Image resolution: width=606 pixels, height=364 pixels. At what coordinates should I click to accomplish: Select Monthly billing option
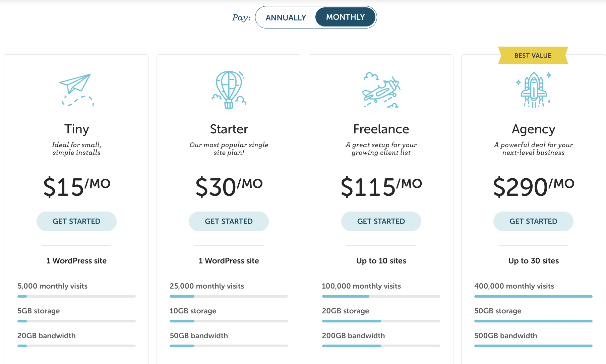(345, 17)
